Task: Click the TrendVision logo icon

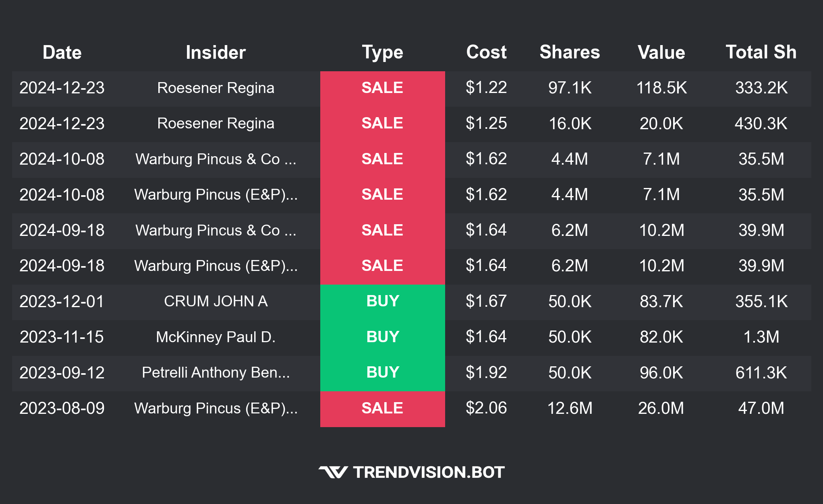Action: 333,472
